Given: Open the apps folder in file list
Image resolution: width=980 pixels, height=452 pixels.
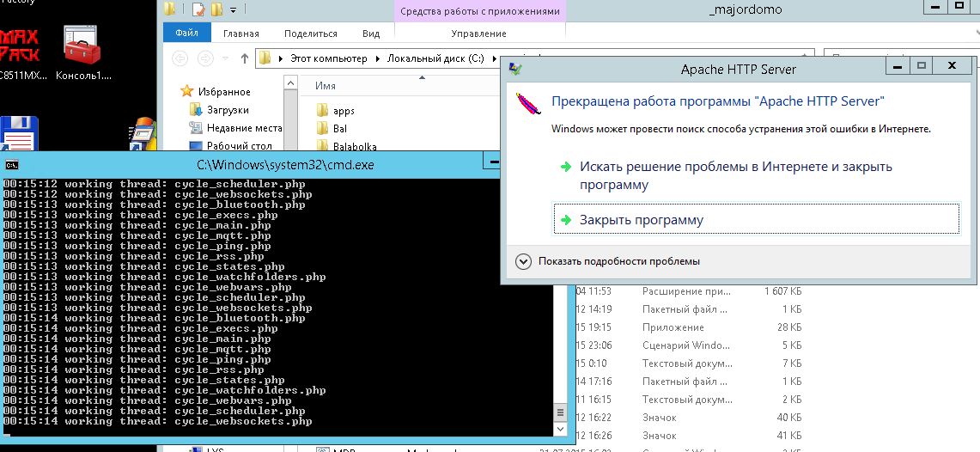Looking at the screenshot, I should (343, 111).
